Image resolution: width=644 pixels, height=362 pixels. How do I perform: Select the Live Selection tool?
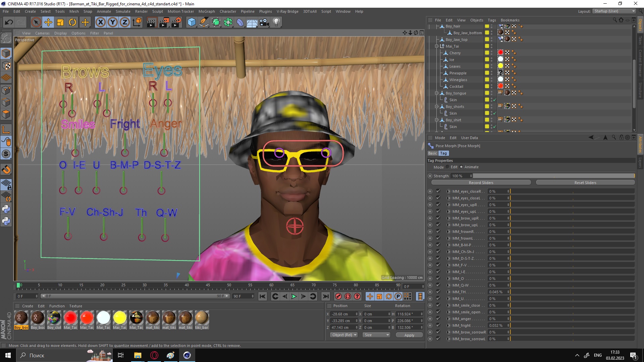point(36,22)
